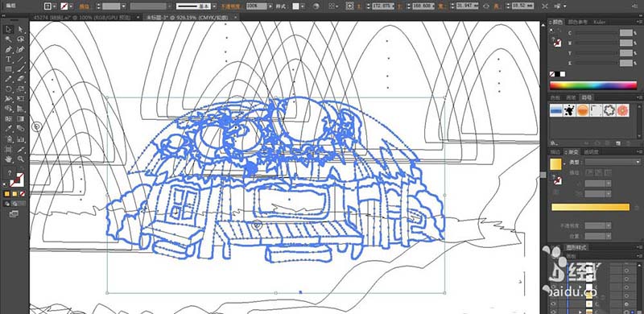Select the Scale tool
This screenshot has width=644, height=314.
(x=21, y=89)
